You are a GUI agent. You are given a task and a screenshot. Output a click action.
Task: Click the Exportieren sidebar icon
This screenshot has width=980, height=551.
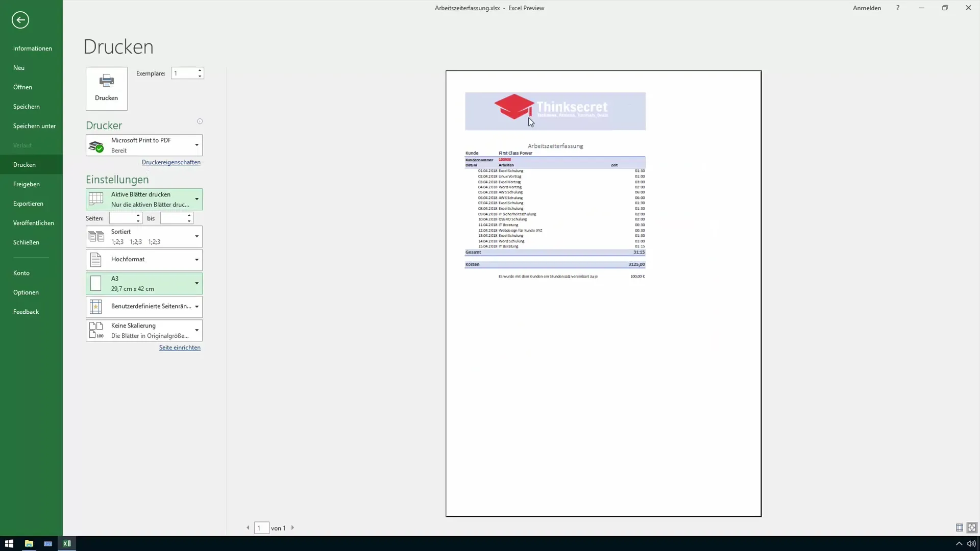coord(28,203)
